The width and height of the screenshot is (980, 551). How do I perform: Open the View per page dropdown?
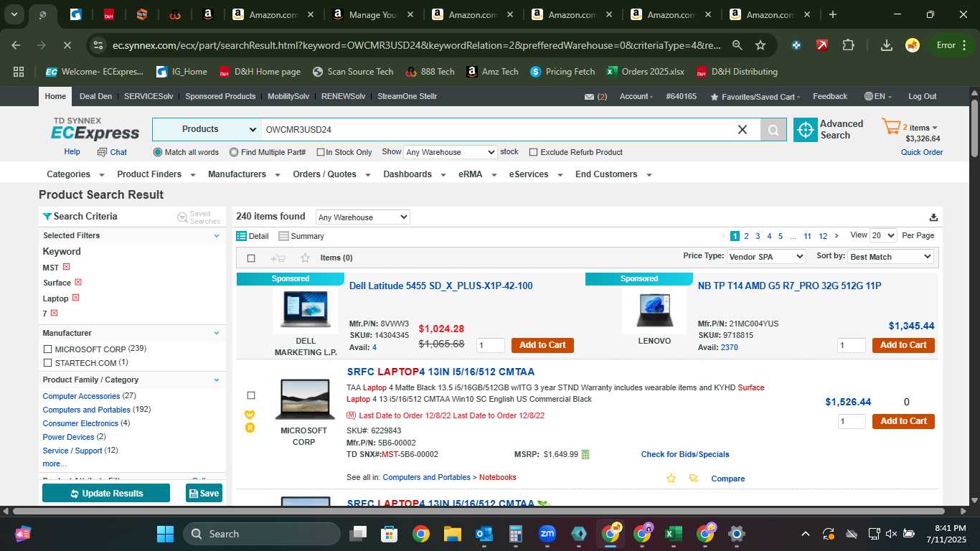pyautogui.click(x=883, y=235)
